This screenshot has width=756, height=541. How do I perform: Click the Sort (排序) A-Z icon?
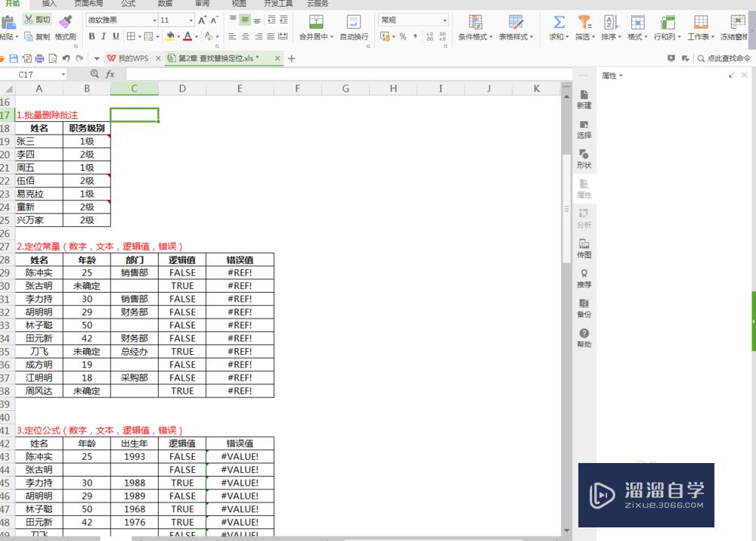click(610, 22)
